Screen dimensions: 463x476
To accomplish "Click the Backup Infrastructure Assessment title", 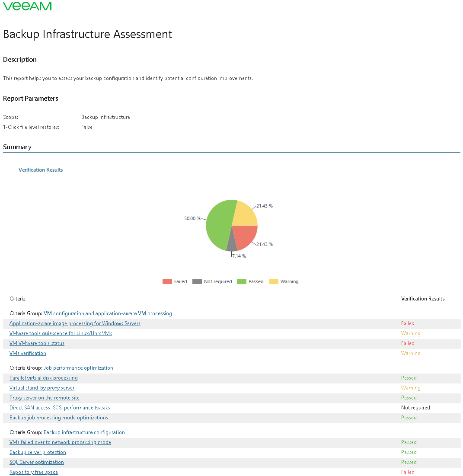I will click(x=87, y=34).
